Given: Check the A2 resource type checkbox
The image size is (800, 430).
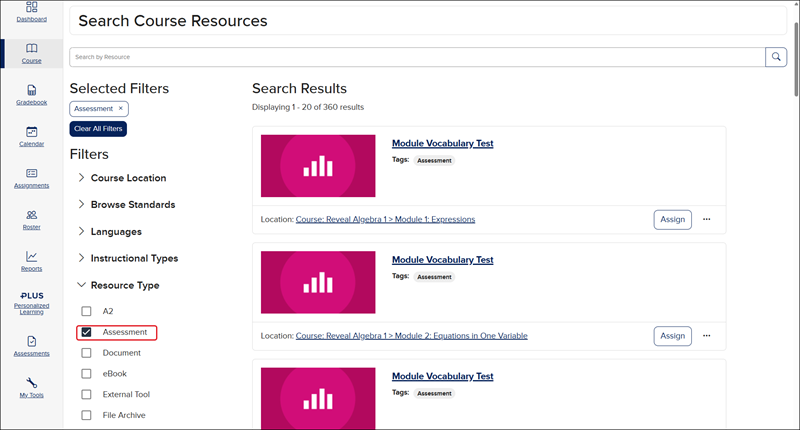Looking at the screenshot, I should point(86,311).
